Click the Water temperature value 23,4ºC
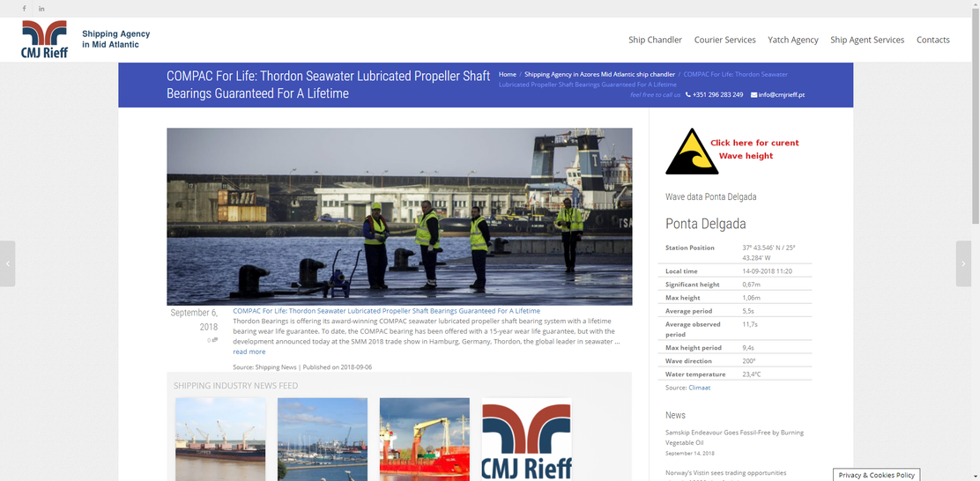 [x=751, y=374]
